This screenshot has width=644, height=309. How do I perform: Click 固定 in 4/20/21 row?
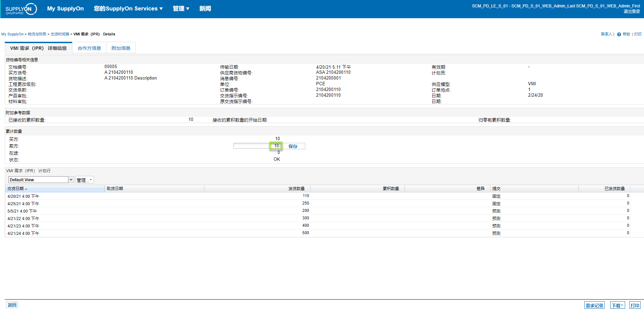coord(496,196)
